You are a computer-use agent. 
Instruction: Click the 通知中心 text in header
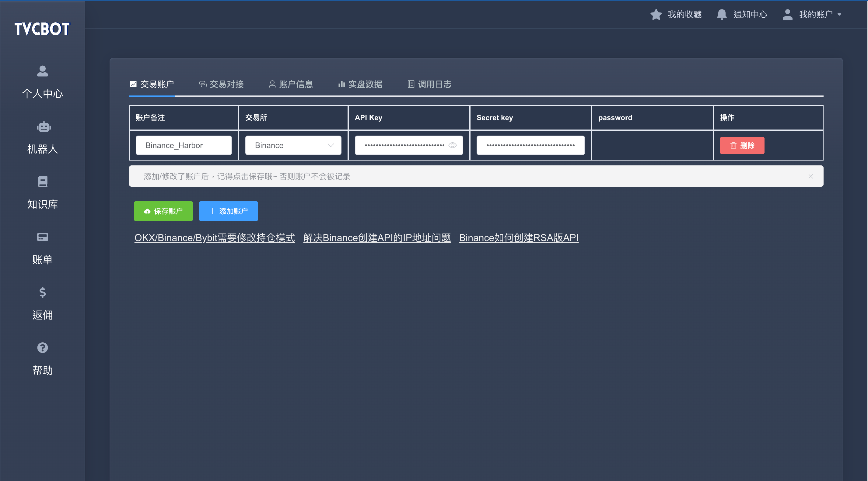751,15
